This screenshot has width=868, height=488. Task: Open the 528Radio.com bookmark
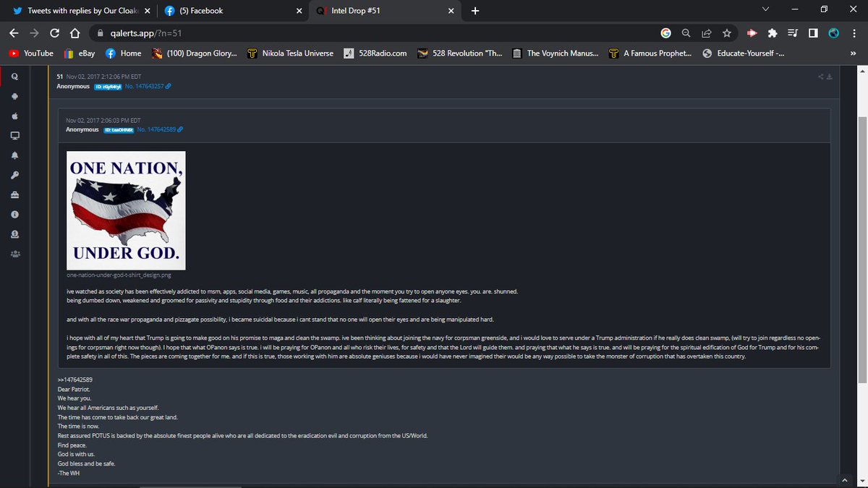[375, 53]
